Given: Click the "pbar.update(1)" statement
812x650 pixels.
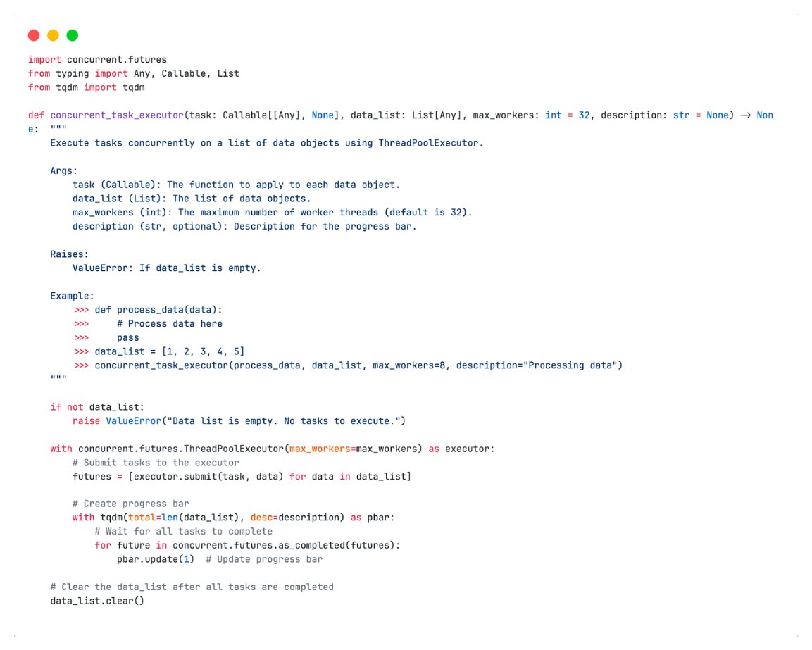Looking at the screenshot, I should pos(156,559).
